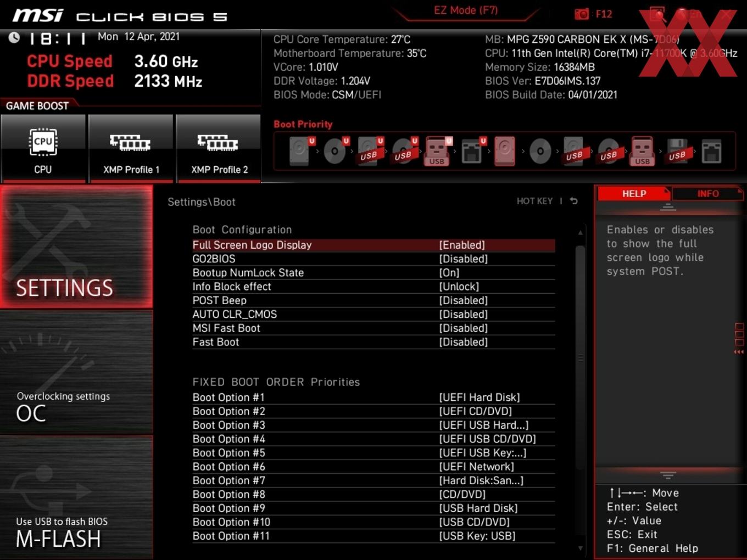Click the HOT KEY button

coord(534,201)
